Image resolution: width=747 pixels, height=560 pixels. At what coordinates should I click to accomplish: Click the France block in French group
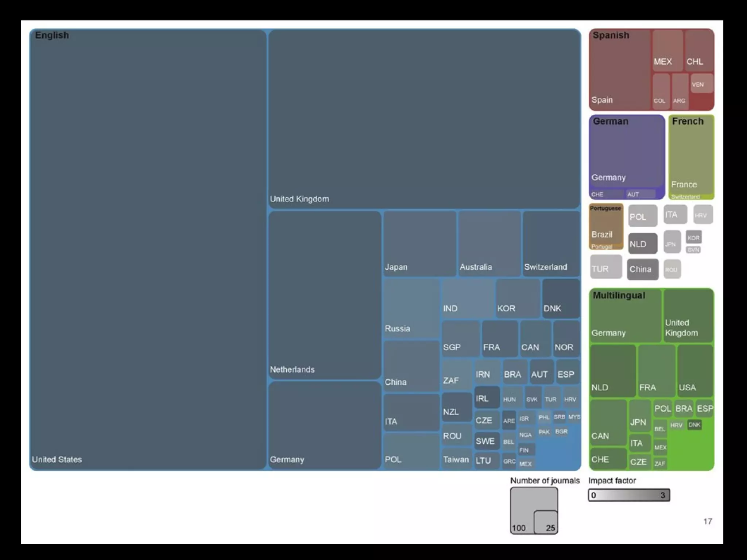(x=691, y=155)
